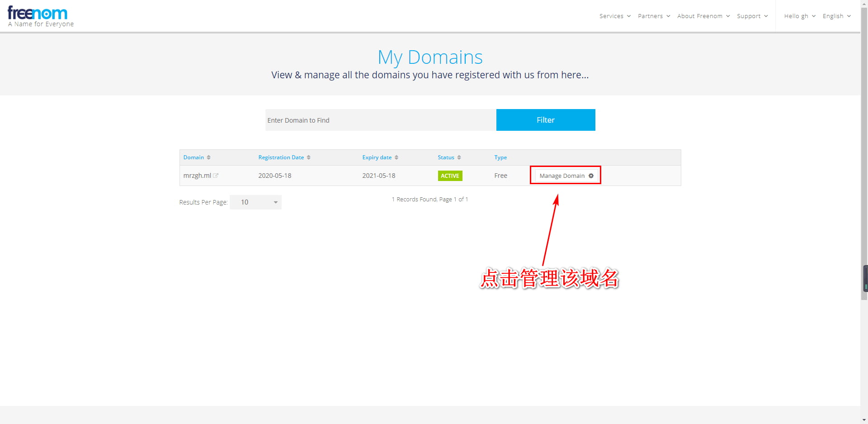Click the mrzgh.ml domain name
Screen dimensions: 868x424
click(197, 176)
